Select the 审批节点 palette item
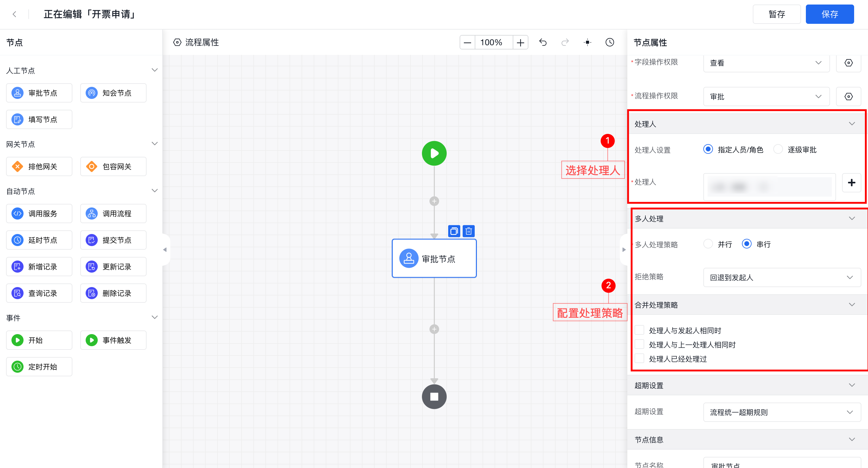Screen dimensions: 868x468 coord(39,93)
